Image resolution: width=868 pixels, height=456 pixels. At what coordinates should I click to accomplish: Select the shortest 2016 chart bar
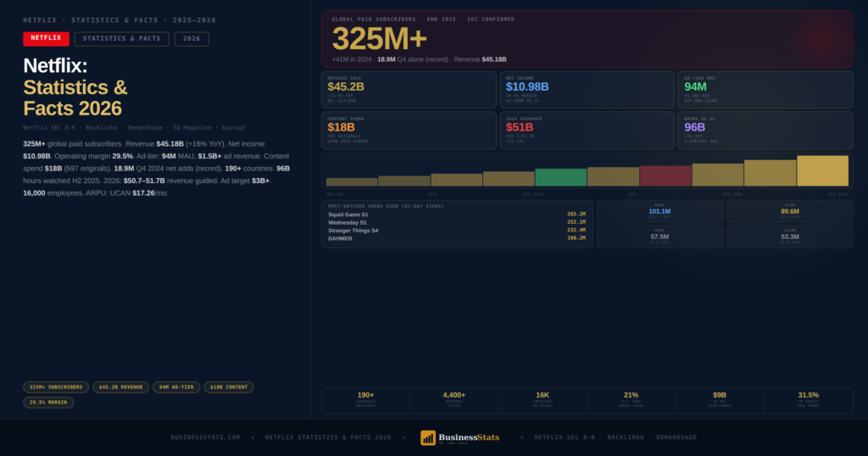(x=352, y=182)
